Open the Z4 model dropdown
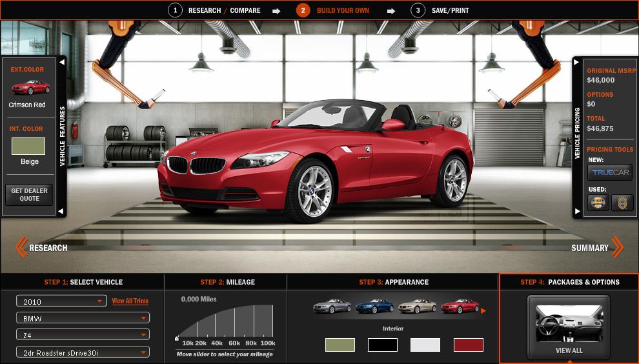 [83, 335]
